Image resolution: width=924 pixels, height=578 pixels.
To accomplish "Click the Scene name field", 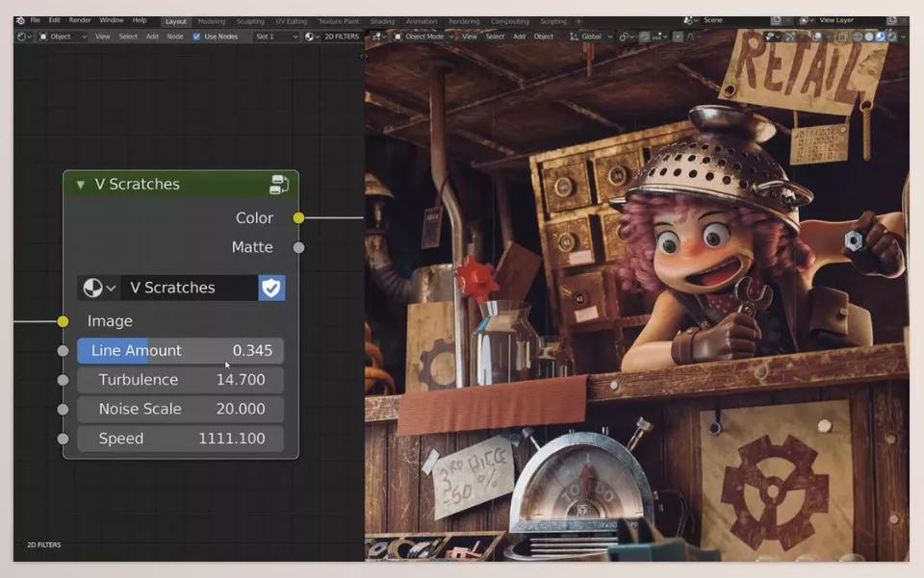I will click(x=734, y=20).
